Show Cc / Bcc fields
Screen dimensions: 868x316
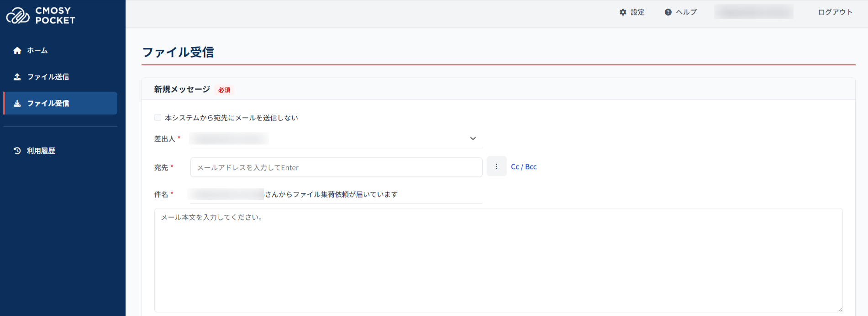pyautogui.click(x=524, y=167)
